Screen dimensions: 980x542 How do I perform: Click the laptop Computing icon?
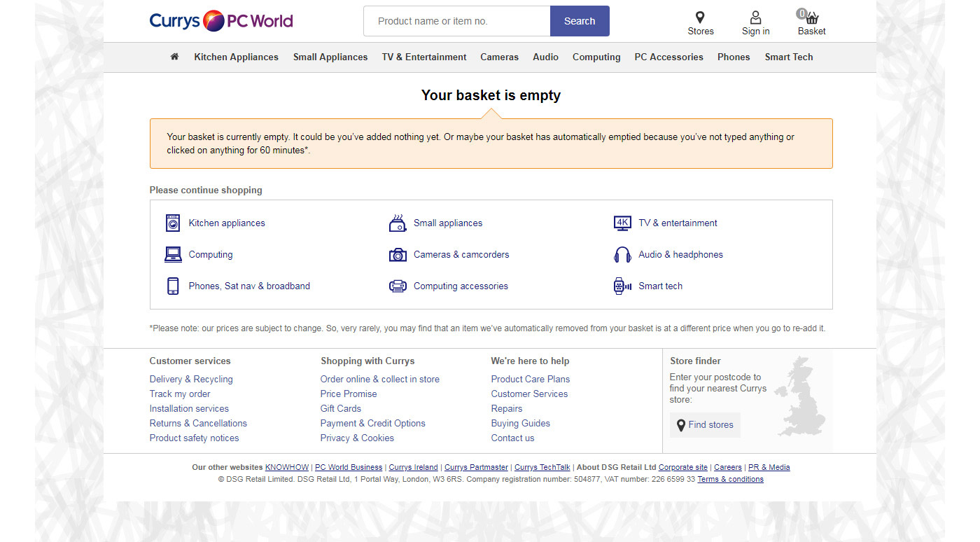click(x=173, y=254)
